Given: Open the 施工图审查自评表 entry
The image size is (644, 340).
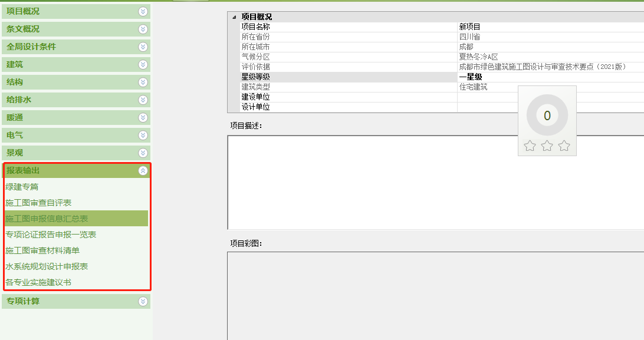Looking at the screenshot, I should [38, 203].
